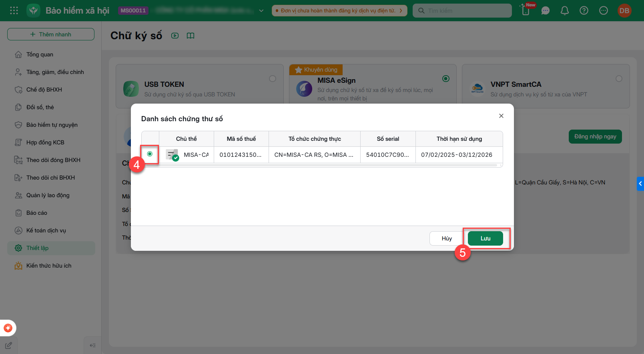Click the certificate status icon in MISA-CA row
The image size is (644, 354).
pyautogui.click(x=173, y=155)
